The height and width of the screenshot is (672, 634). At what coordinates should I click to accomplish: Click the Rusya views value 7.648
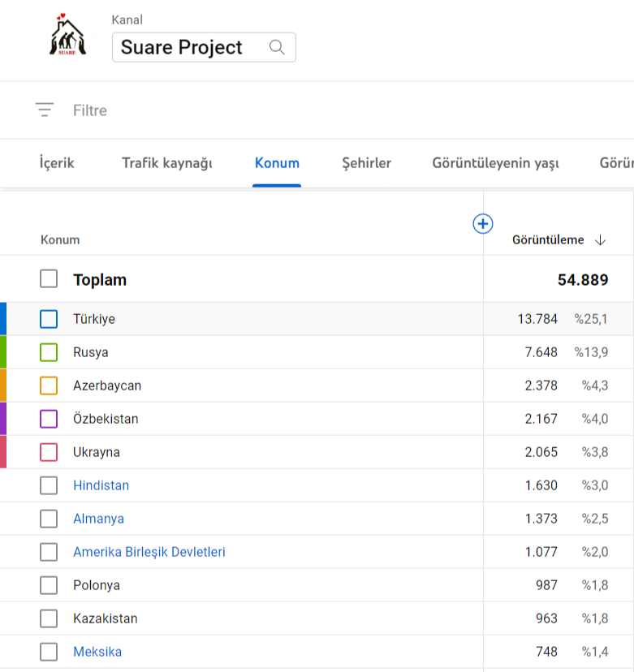541,352
